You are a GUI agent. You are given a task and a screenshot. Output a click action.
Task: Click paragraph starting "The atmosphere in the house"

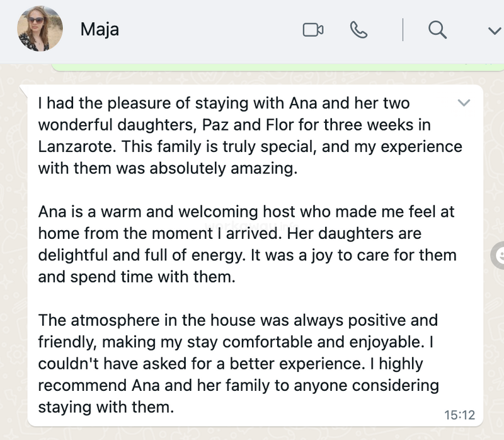pos(239,364)
